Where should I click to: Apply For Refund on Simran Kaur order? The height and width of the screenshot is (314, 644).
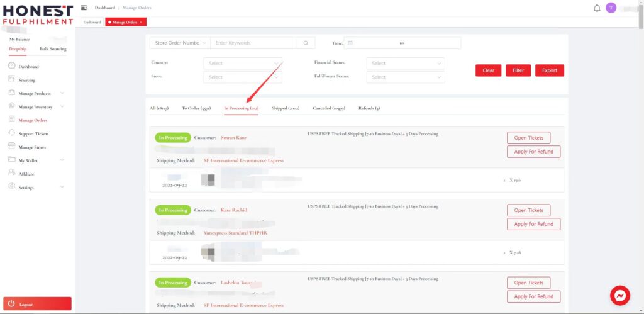(x=533, y=152)
